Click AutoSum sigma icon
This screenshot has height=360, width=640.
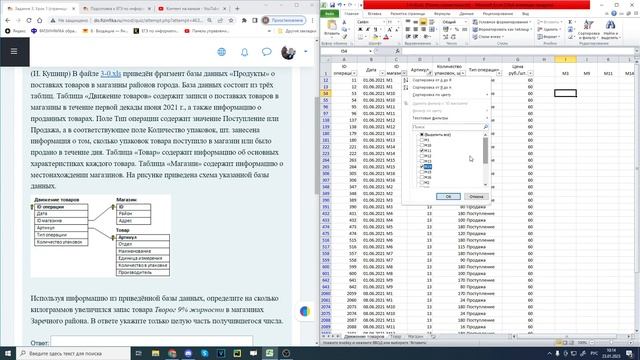570,22
